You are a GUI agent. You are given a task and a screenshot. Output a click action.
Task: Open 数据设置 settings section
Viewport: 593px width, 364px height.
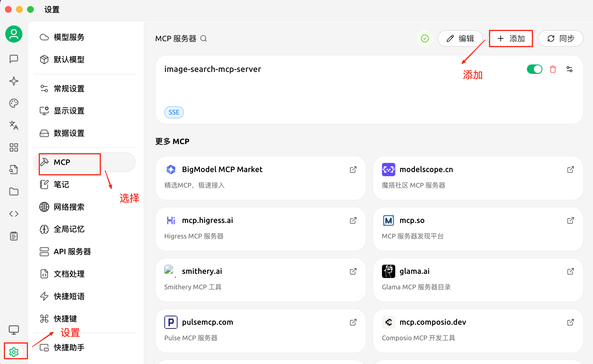point(84,133)
